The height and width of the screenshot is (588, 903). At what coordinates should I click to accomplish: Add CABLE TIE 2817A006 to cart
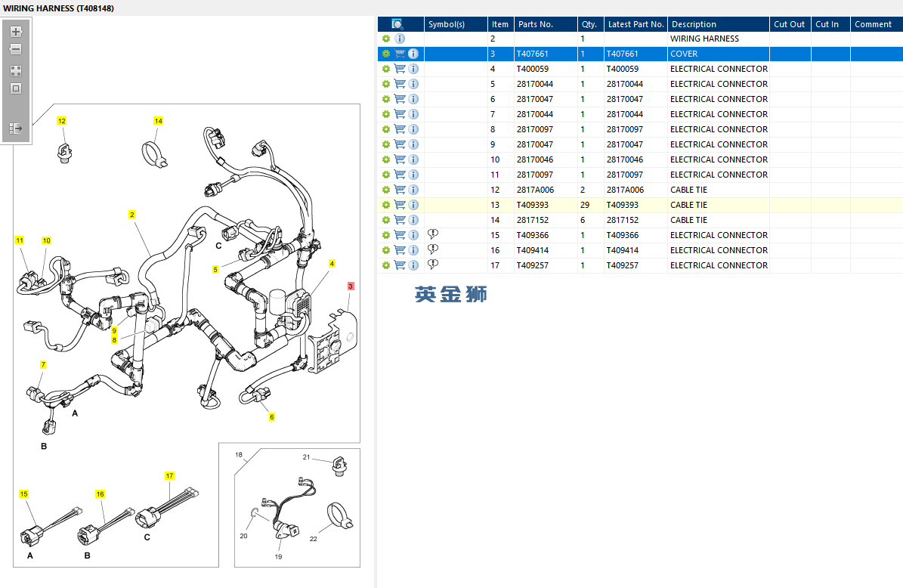click(x=400, y=190)
